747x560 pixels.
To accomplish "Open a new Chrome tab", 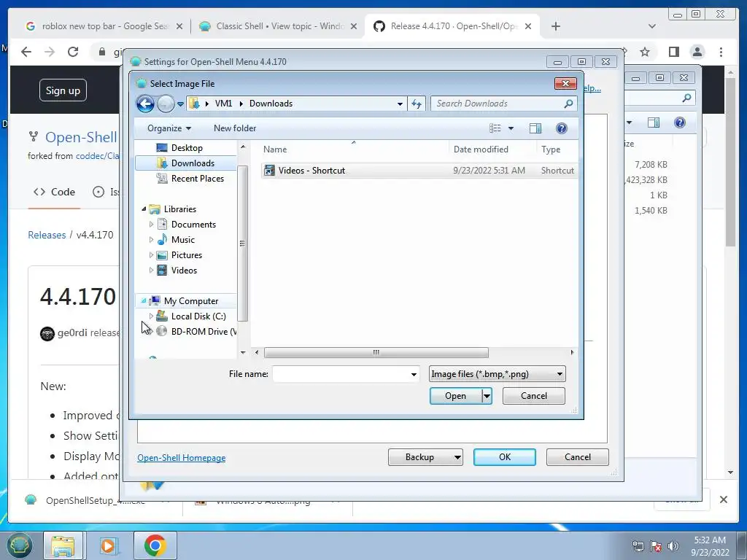I will coord(555,26).
